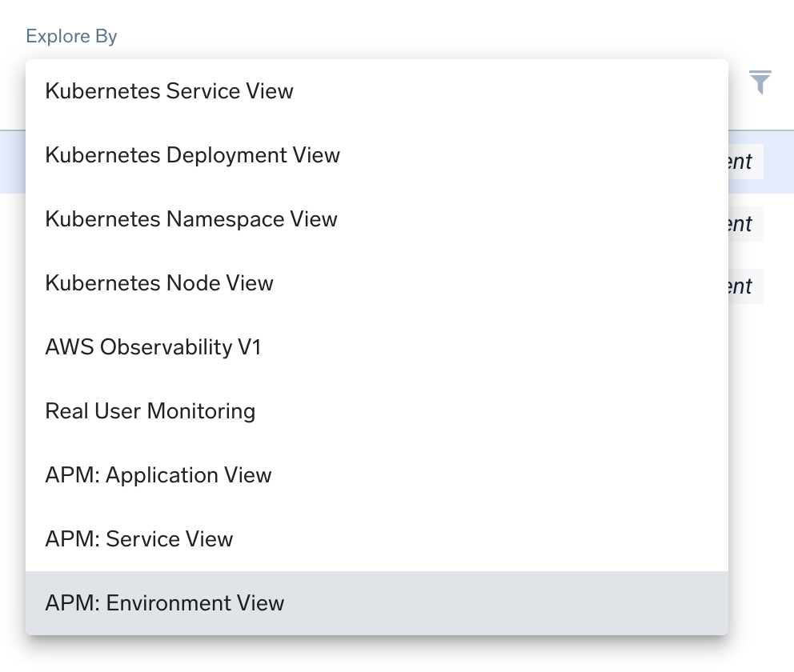Select APM: Application View
794x672 pixels.
point(158,474)
